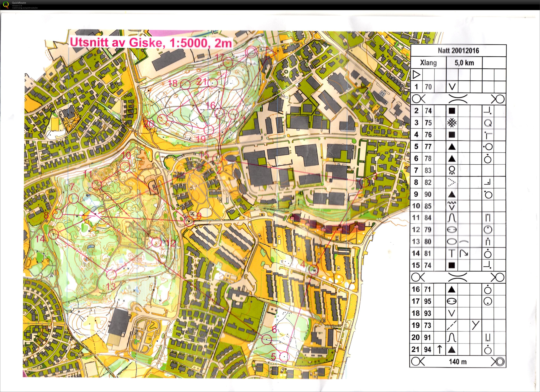Click the QuickRoute title text
This screenshot has height=392, width=540.
click(19, 3)
